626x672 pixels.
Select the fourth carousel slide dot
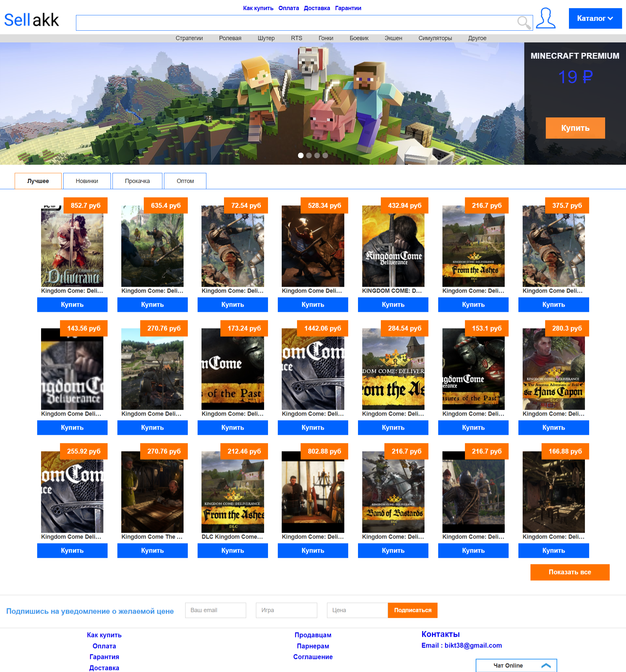pos(325,156)
